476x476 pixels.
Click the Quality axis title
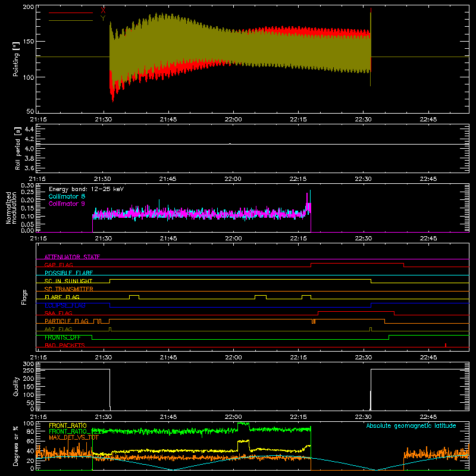[x=16, y=386]
